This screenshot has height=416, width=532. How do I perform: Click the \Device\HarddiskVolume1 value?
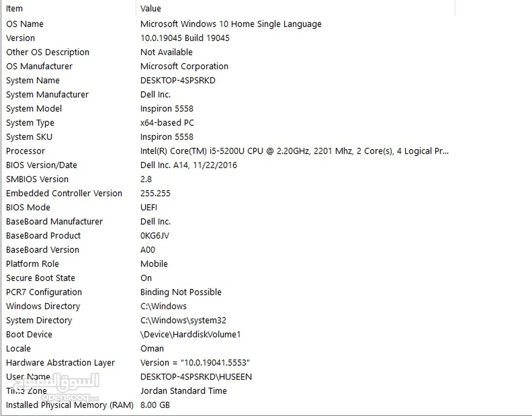click(191, 335)
